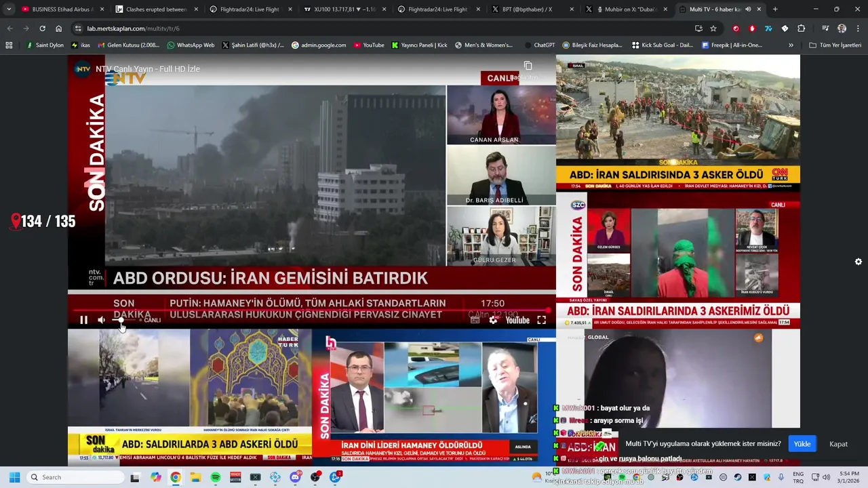Screen dimensions: 868x488
Task: Open the NTV Canlı Yayın video title
Action: (x=148, y=69)
